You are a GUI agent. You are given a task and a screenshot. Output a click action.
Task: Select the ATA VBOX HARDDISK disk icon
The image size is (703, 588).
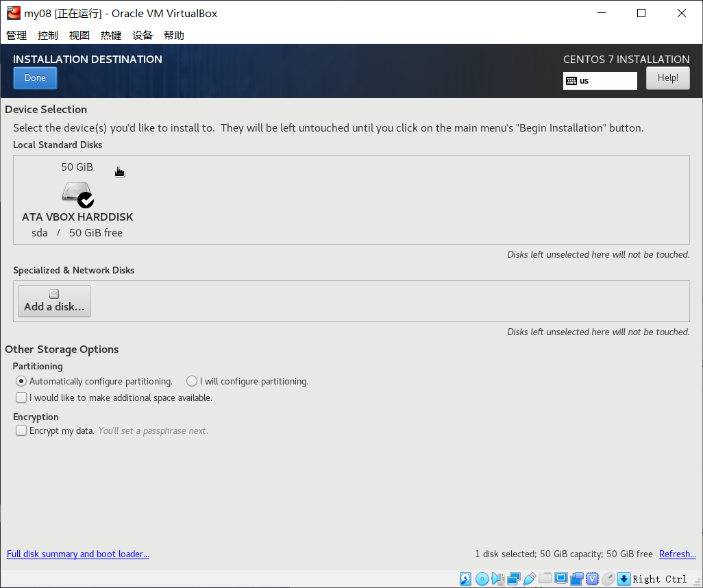[77, 194]
